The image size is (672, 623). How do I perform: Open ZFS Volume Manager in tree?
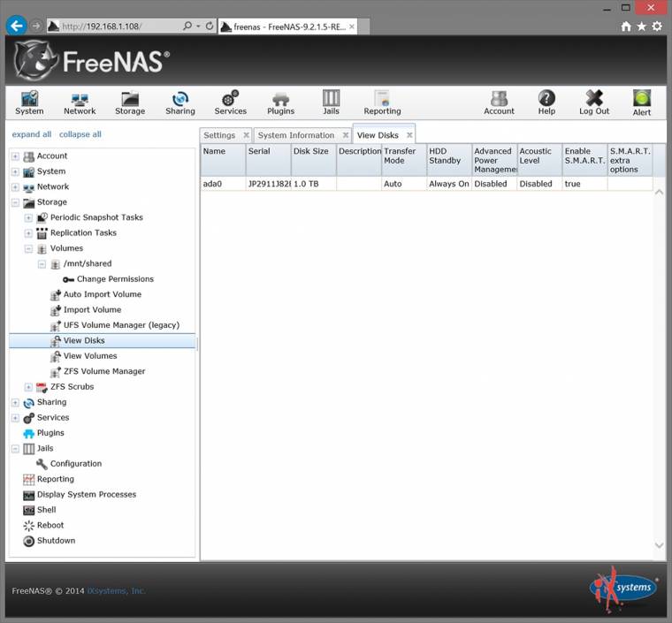click(104, 371)
